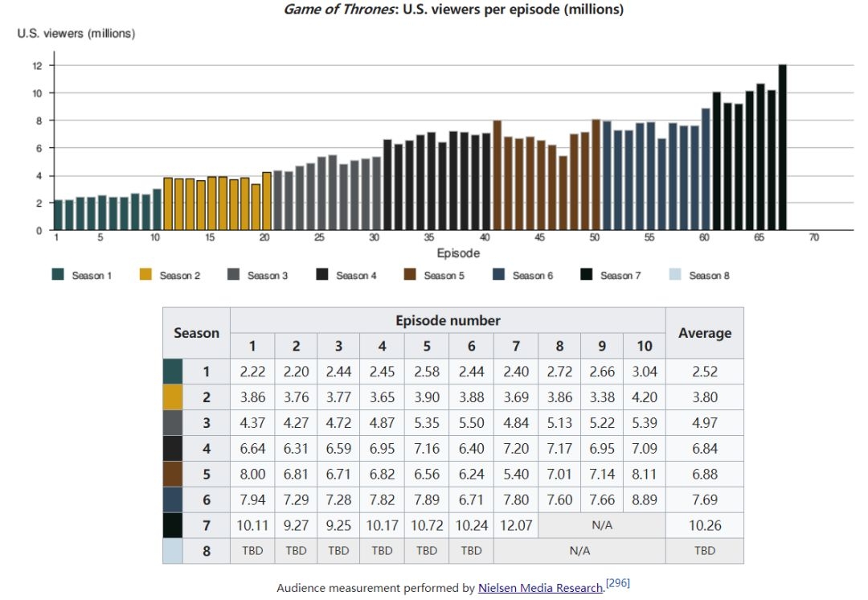
Task: Click the 12.07 viewers cell in Season 7
Action: [x=515, y=525]
